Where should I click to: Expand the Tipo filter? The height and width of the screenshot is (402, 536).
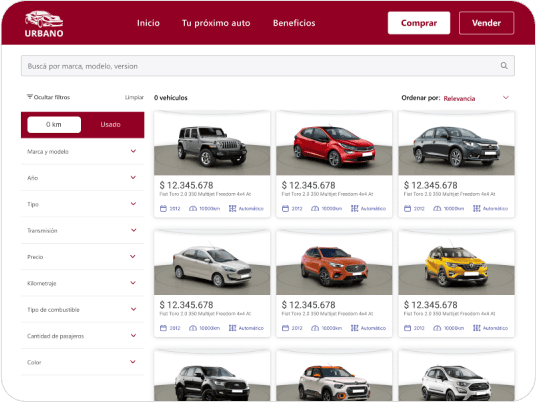tap(82, 204)
